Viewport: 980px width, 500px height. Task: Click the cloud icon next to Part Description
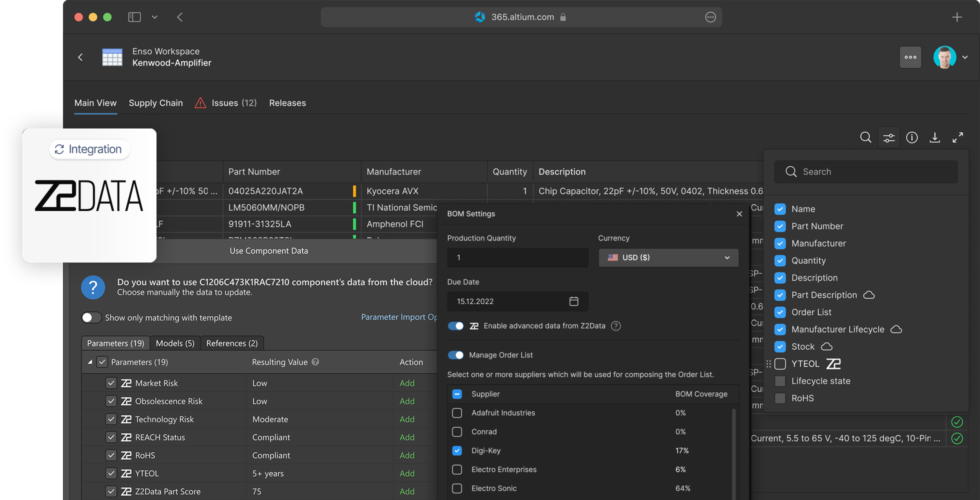(x=869, y=295)
